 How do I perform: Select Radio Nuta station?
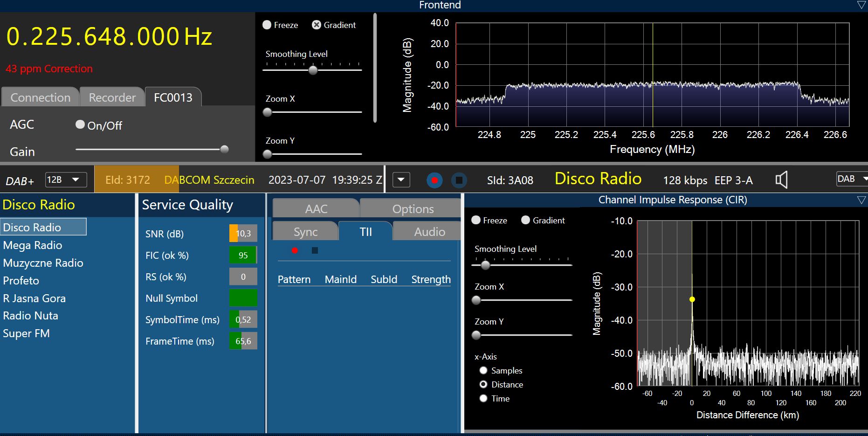click(31, 316)
